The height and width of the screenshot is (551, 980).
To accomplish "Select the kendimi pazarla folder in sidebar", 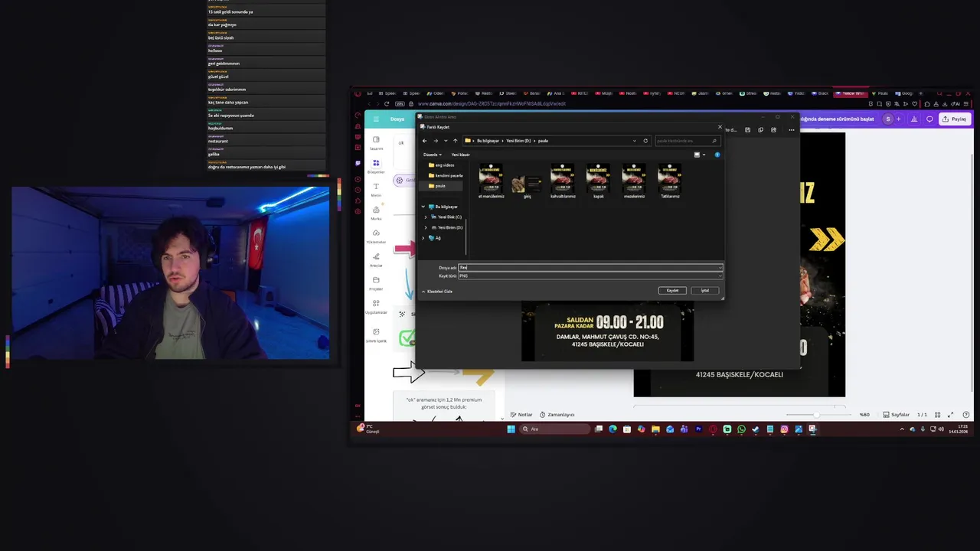I will point(445,175).
